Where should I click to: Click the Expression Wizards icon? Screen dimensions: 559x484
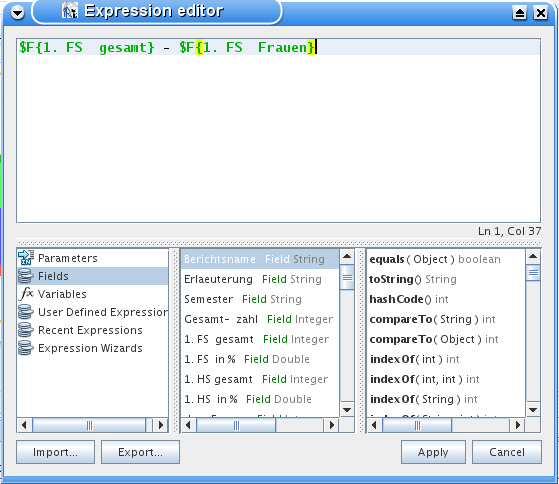tap(26, 348)
